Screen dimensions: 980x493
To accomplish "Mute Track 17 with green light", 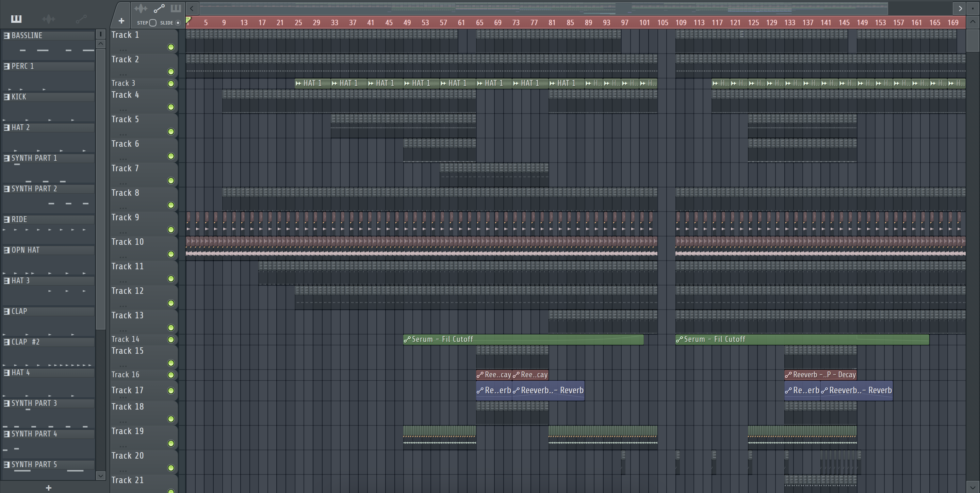I will (171, 391).
